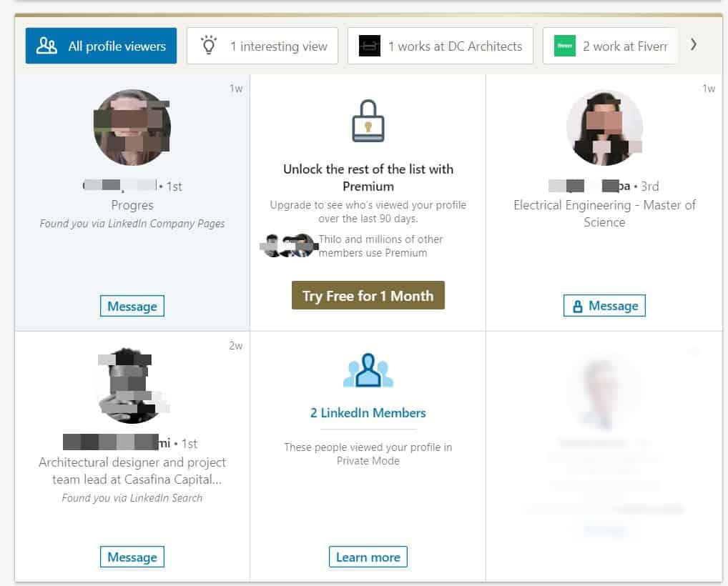Image resolution: width=728 pixels, height=586 pixels.
Task: Expand more filters with right chevron
Action: click(693, 44)
